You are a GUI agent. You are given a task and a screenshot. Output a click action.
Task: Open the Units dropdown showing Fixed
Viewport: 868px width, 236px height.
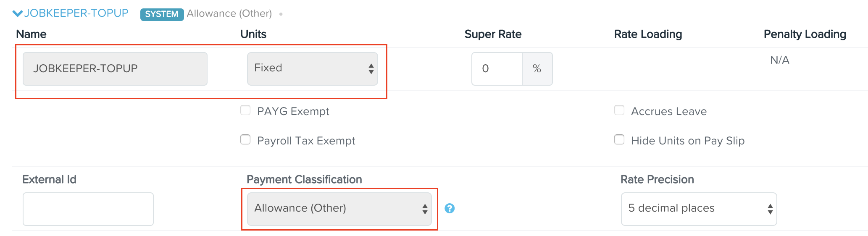[x=313, y=68]
